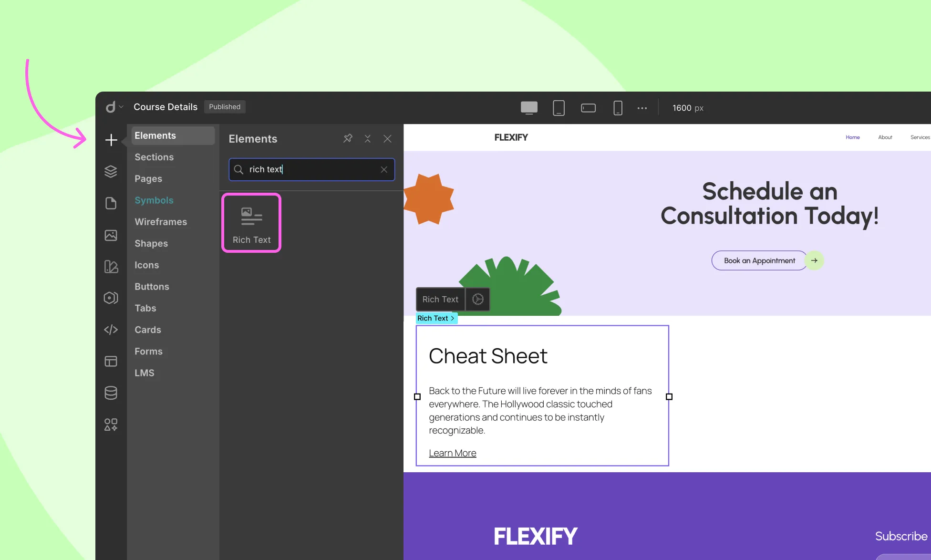Open the Add Elements plus icon
931x560 pixels.
pos(111,140)
